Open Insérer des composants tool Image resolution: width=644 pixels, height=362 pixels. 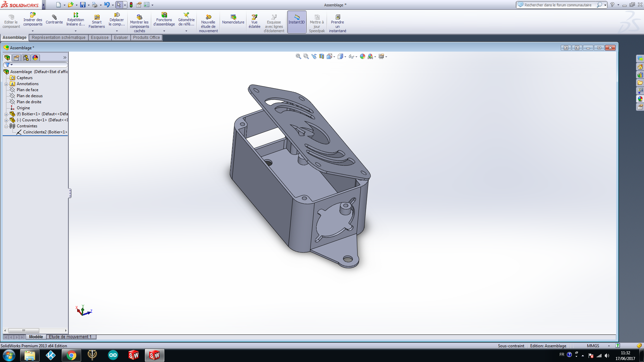coord(33,19)
